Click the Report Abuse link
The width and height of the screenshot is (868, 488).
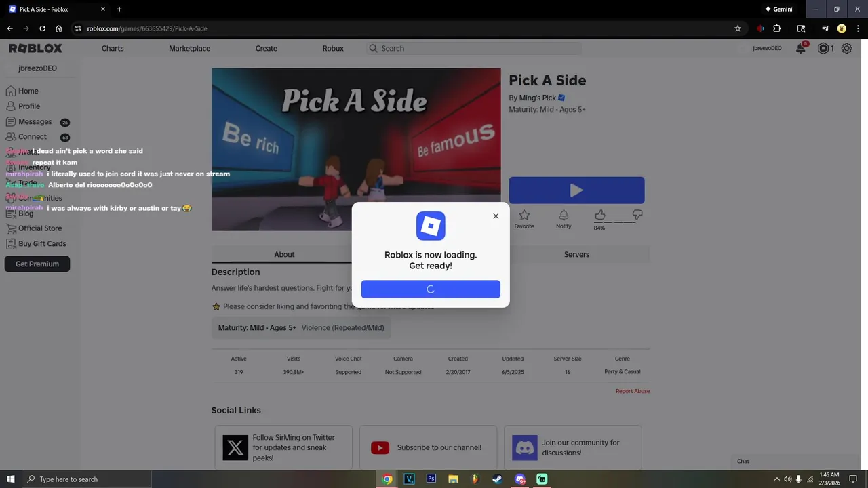pos(632,391)
